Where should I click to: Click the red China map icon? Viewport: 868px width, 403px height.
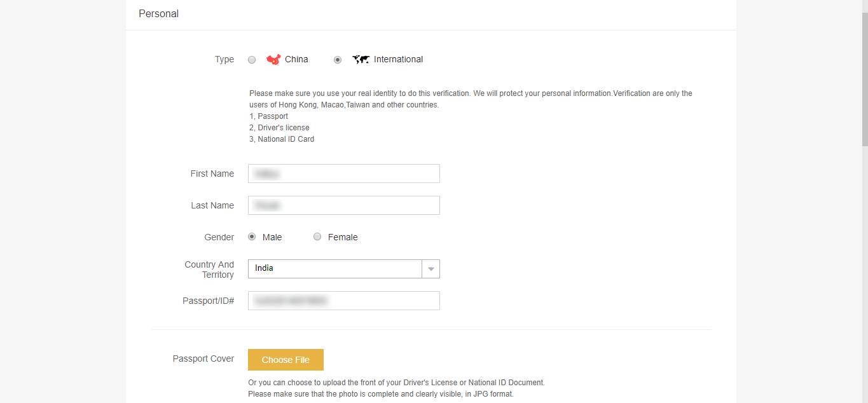(x=273, y=60)
